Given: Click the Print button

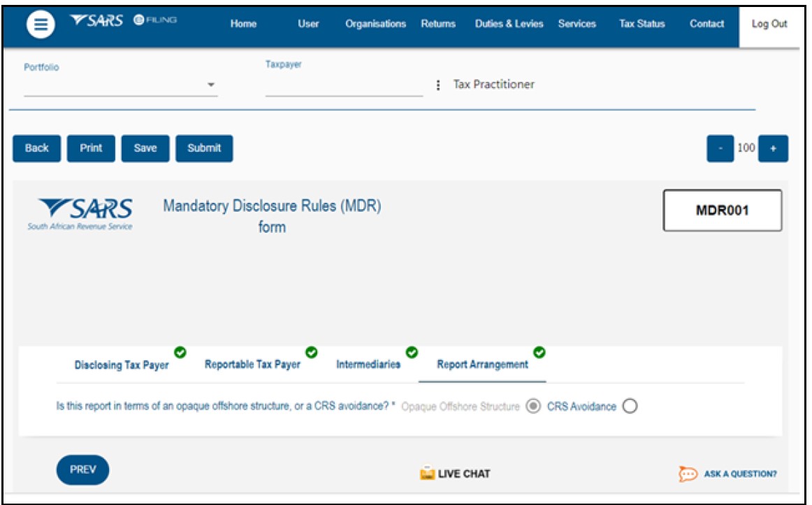Looking at the screenshot, I should click(91, 148).
